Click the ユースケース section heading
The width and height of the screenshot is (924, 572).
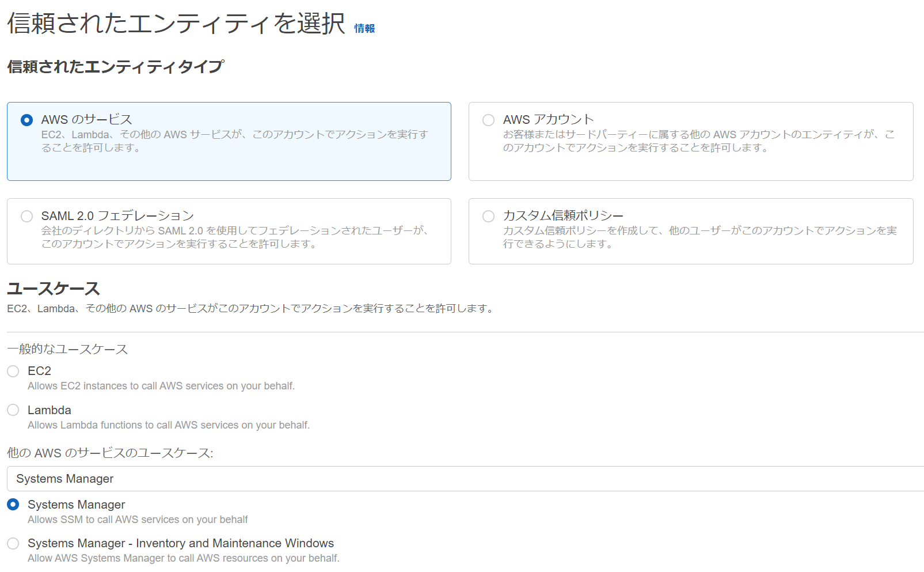pyautogui.click(x=54, y=289)
